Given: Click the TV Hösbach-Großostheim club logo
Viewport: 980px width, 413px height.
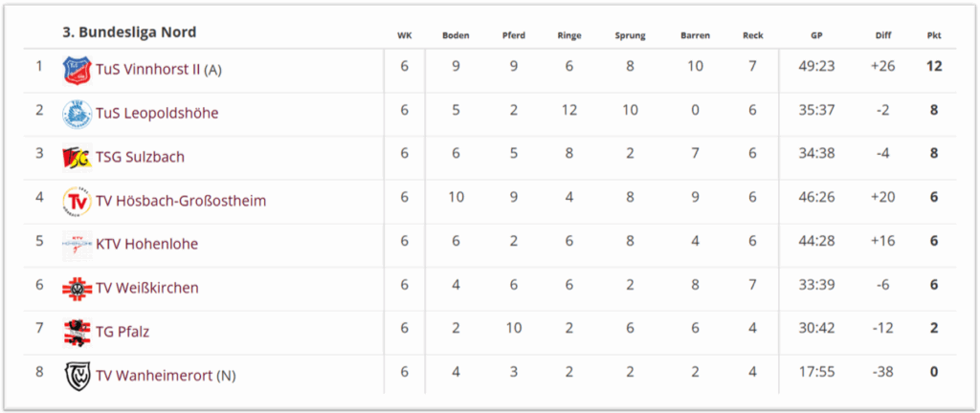Looking at the screenshot, I should [x=77, y=201].
